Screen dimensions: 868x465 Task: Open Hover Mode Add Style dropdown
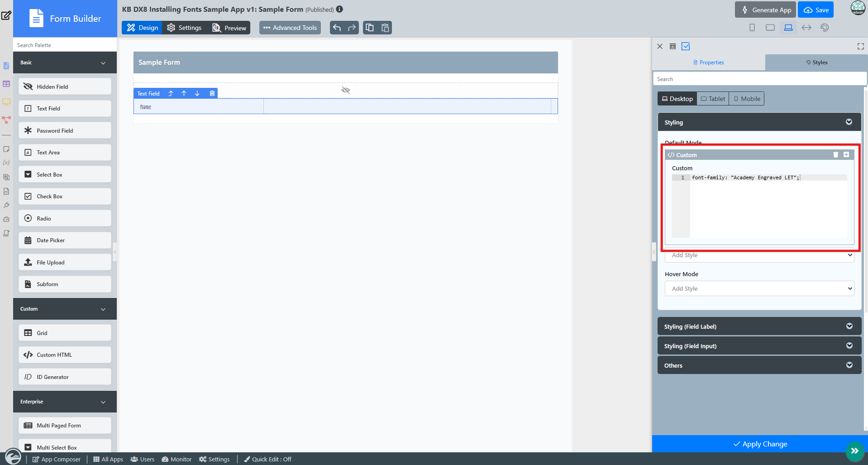(x=759, y=288)
